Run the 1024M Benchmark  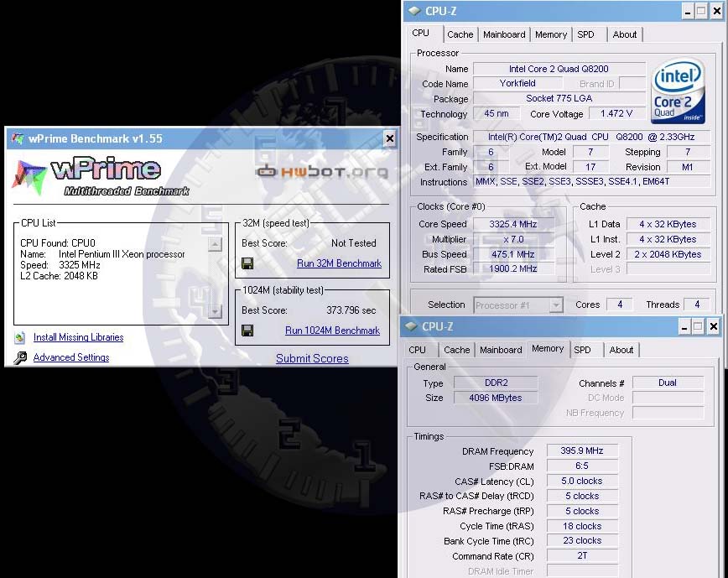point(332,331)
